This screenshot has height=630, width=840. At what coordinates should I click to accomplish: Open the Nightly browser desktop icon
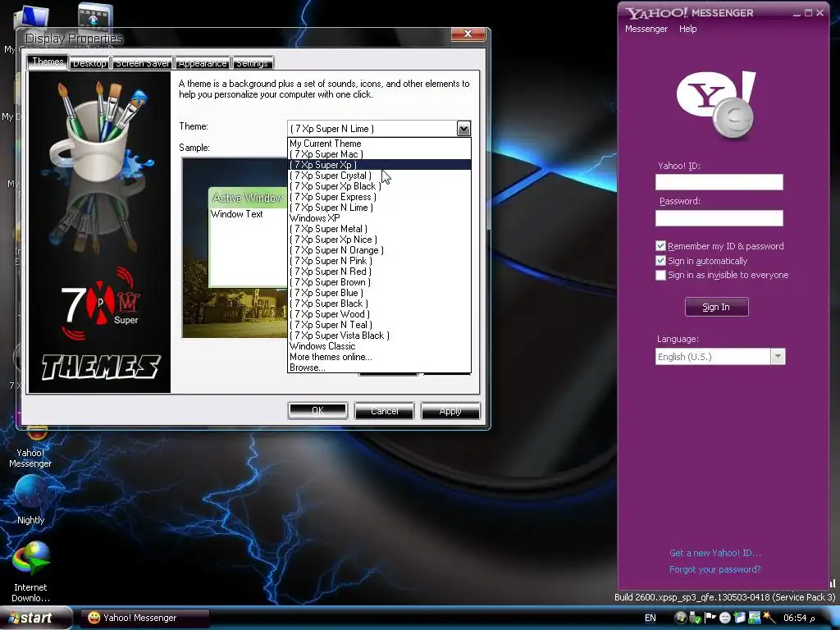click(x=30, y=500)
